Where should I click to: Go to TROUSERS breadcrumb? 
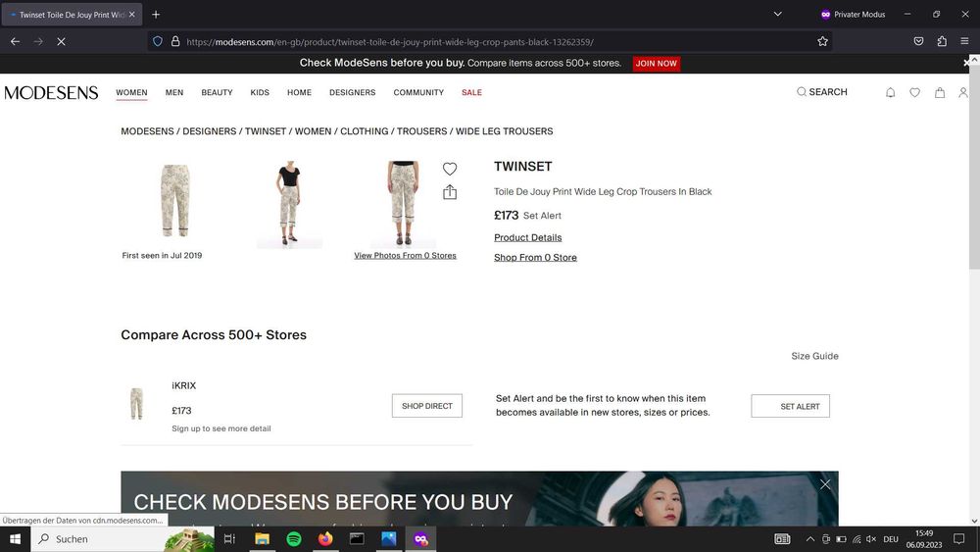pyautogui.click(x=421, y=131)
